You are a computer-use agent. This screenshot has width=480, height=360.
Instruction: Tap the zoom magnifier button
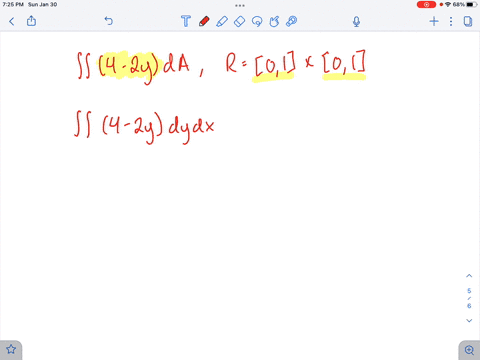coord(469,350)
